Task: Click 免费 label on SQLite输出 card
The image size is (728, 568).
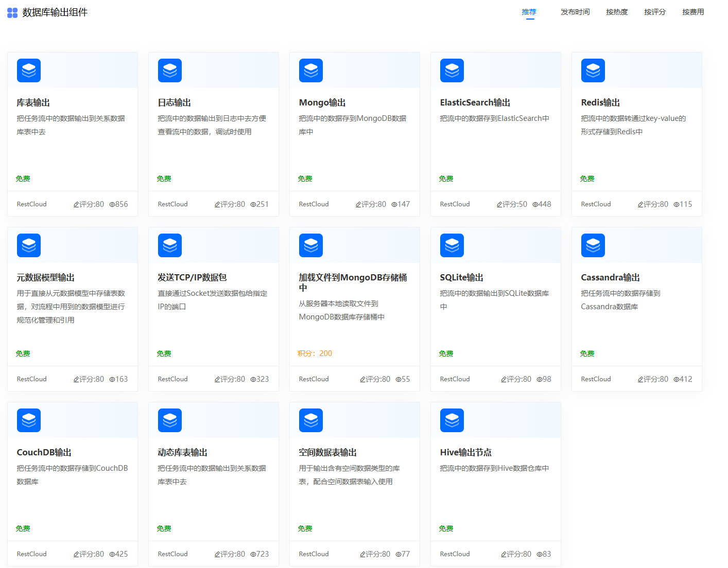Action: click(446, 354)
